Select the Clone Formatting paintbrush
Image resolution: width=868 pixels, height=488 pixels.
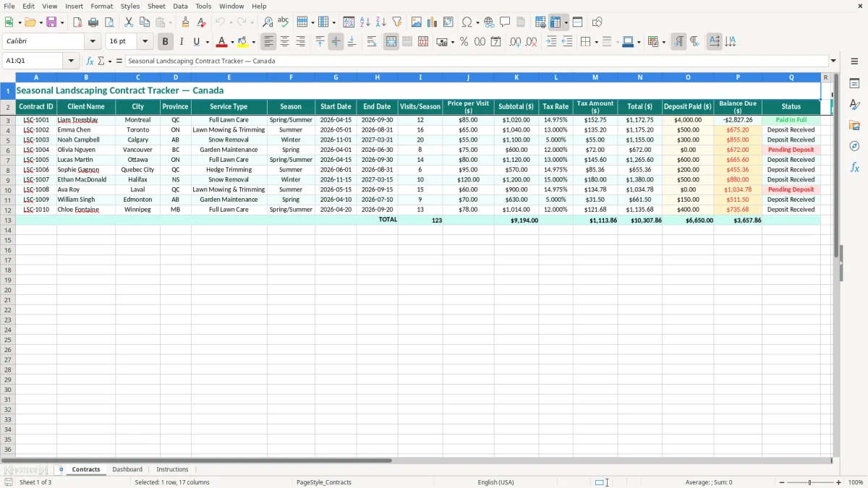click(x=186, y=22)
